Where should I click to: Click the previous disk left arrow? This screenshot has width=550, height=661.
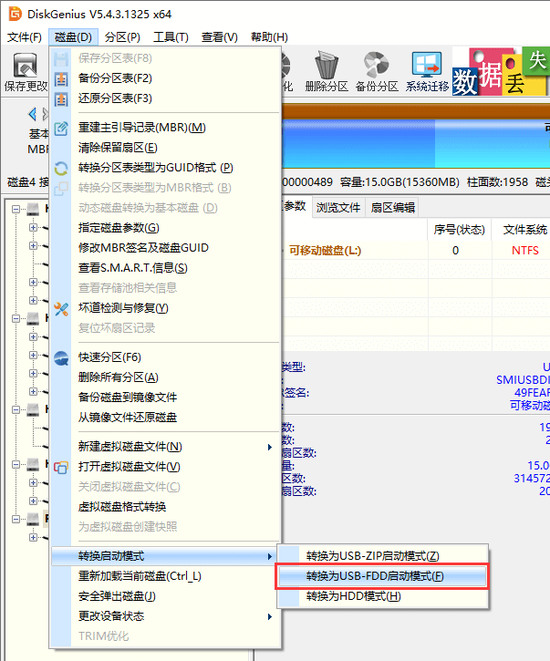pyautogui.click(x=32, y=114)
